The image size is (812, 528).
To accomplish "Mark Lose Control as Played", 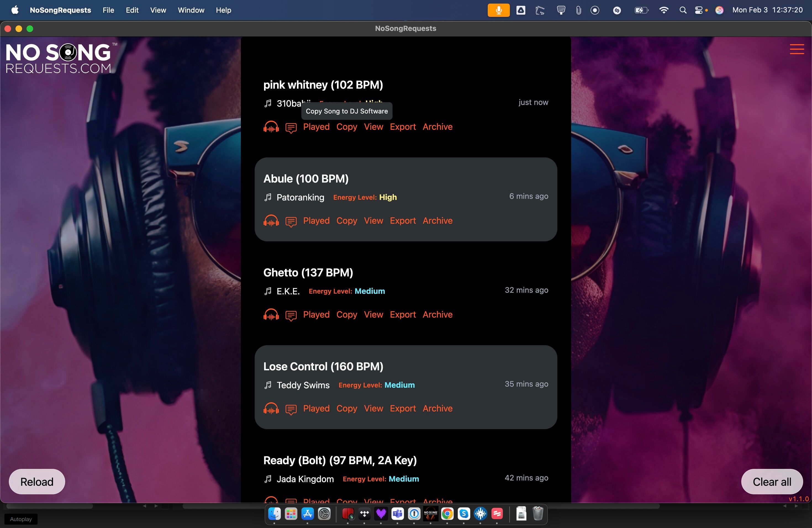I will pyautogui.click(x=316, y=408).
